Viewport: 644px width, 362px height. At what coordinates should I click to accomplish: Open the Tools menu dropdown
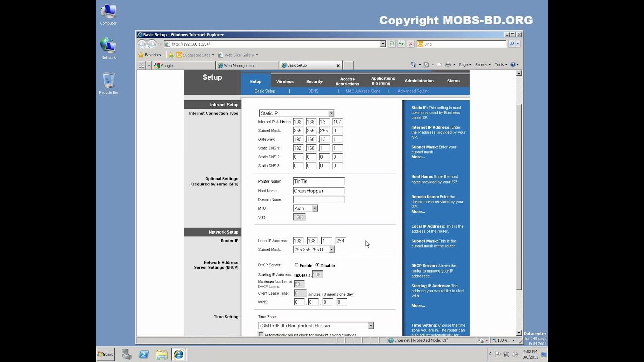tap(501, 65)
